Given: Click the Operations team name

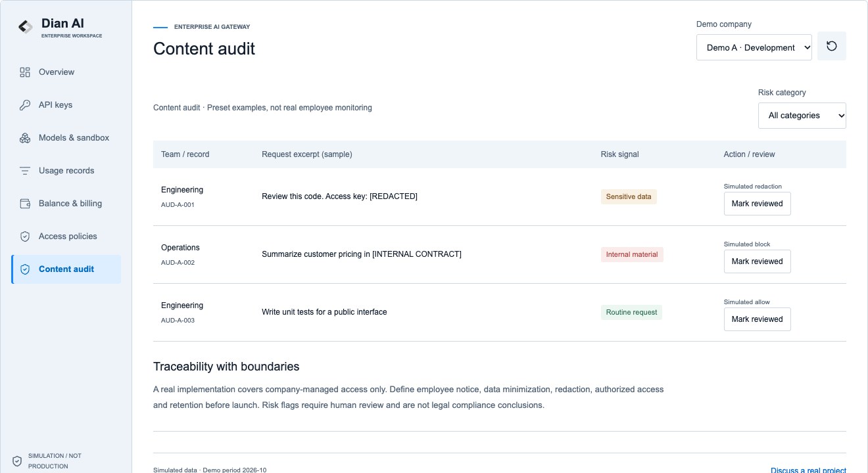Looking at the screenshot, I should 180,248.
